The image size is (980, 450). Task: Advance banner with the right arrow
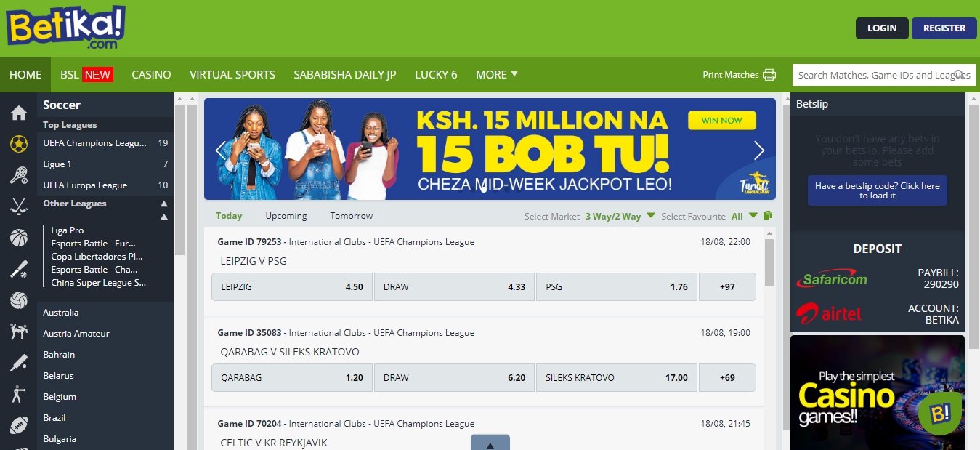click(759, 150)
